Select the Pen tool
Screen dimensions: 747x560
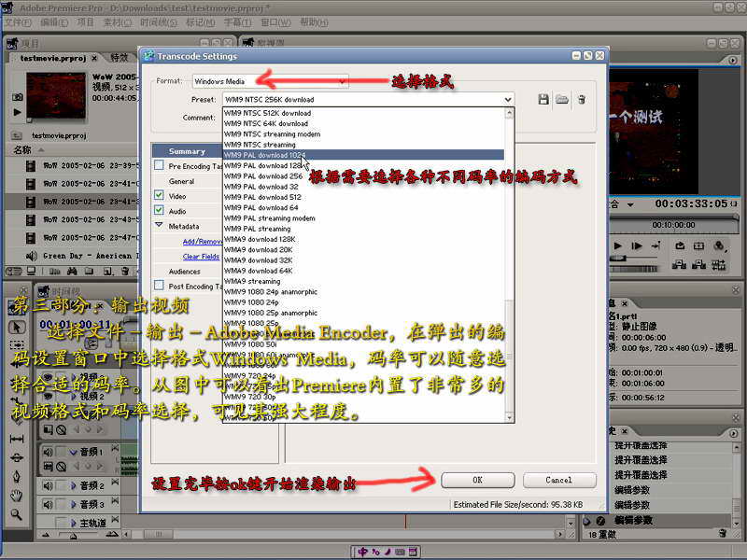pos(17,477)
